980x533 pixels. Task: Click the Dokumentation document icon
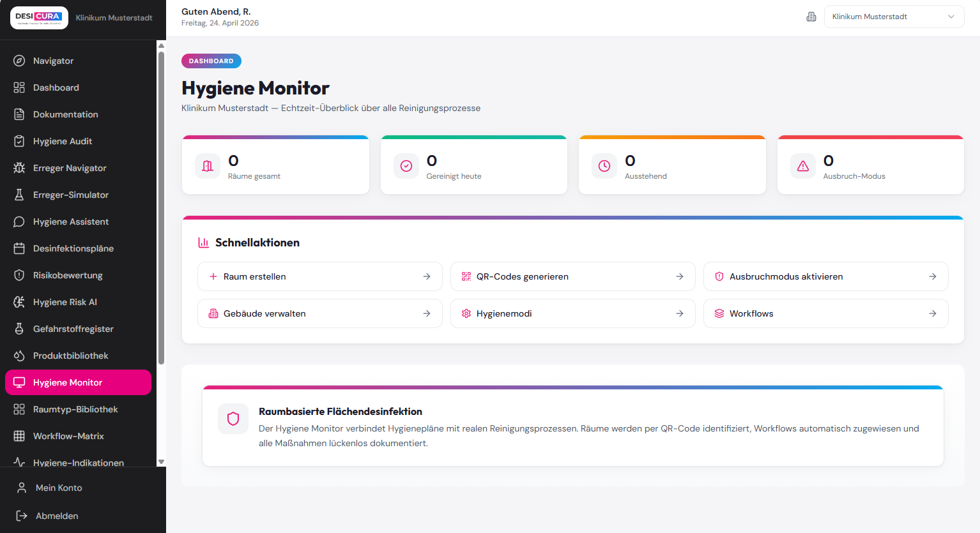19,114
